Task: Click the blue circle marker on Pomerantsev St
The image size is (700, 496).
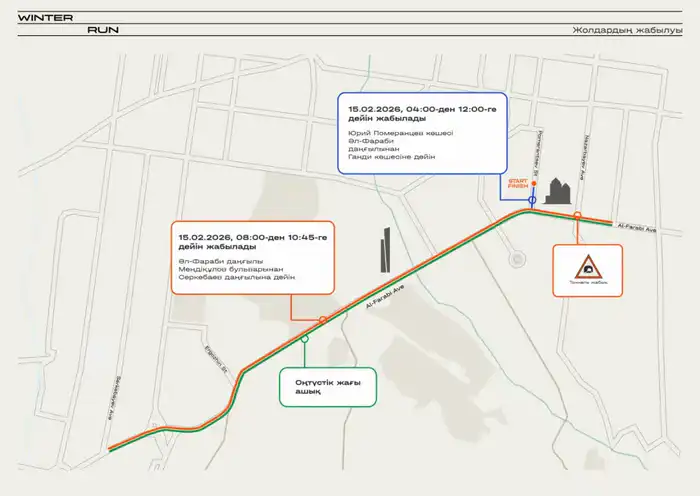Action: coord(532,200)
